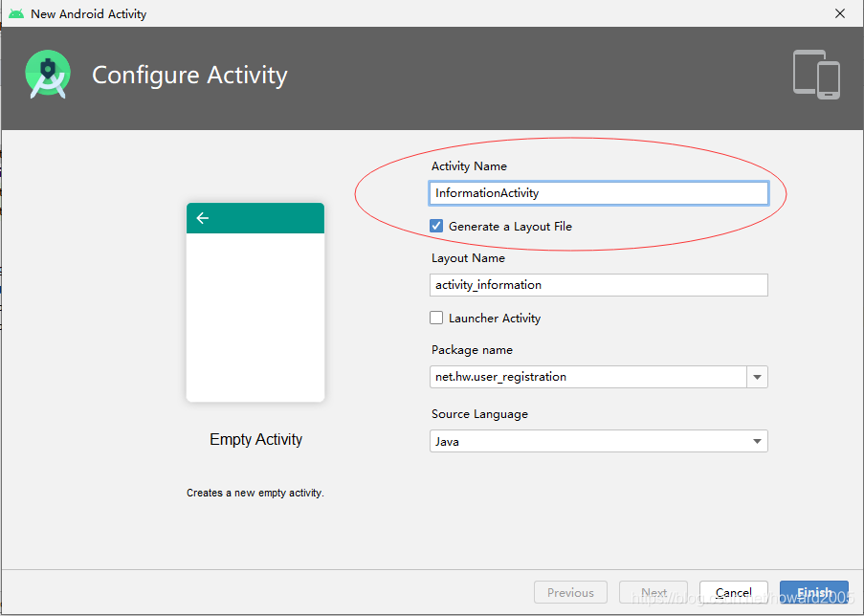Click the phone and tablet device icon
864x616 pixels.
click(x=816, y=75)
